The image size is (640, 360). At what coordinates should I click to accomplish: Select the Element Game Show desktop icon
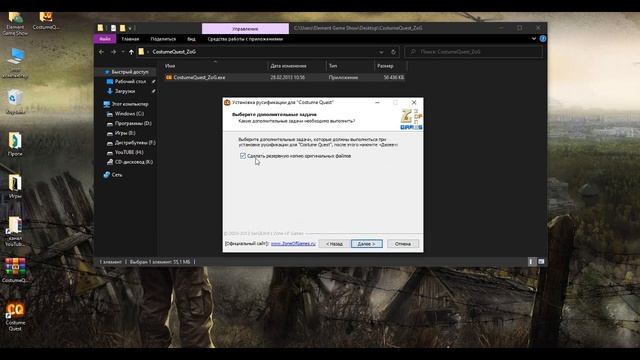15,24
